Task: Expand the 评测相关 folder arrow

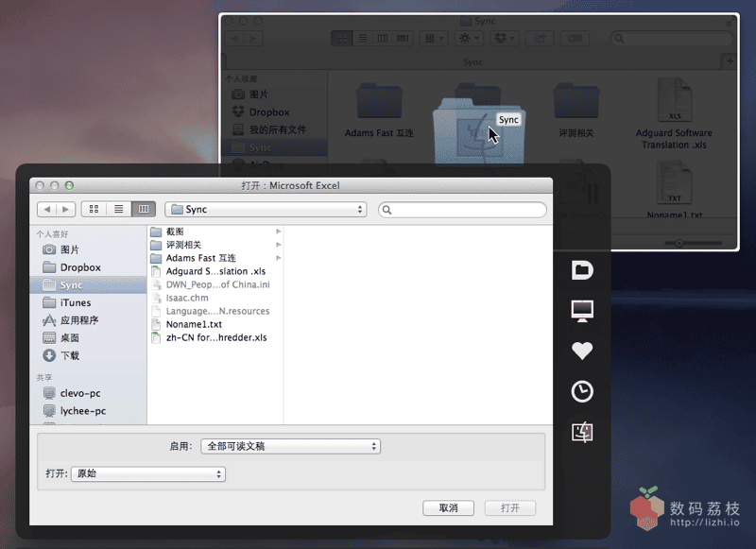Action: tap(278, 245)
